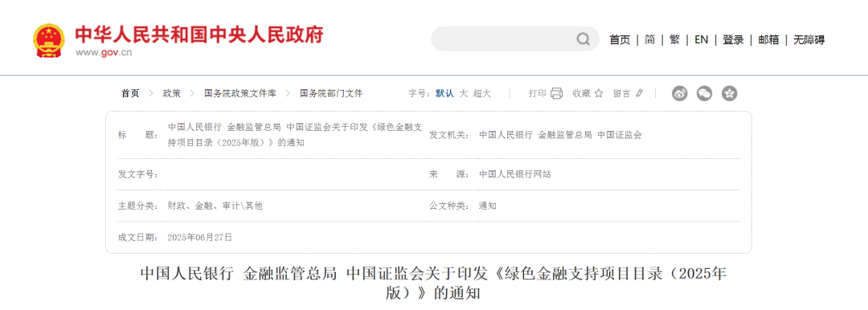The width and height of the screenshot is (868, 310).
Task: Open 国务院政策文件库 breadcrumb
Action: click(x=240, y=93)
